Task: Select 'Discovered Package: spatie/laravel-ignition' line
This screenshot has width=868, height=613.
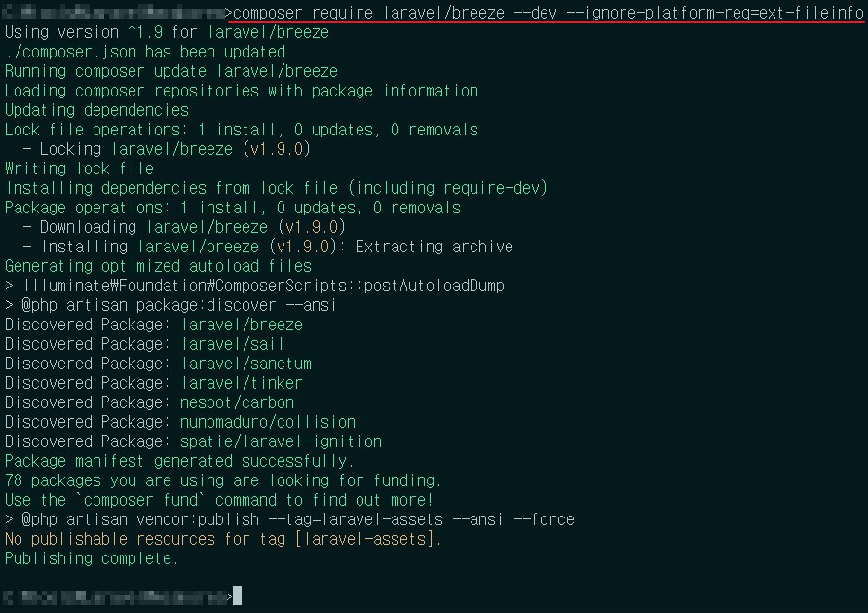Action: tap(193, 441)
